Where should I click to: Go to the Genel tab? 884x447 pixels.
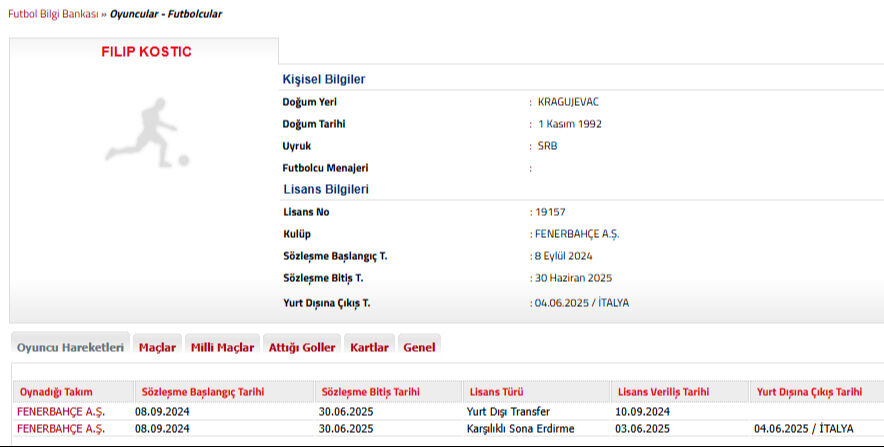tap(419, 347)
